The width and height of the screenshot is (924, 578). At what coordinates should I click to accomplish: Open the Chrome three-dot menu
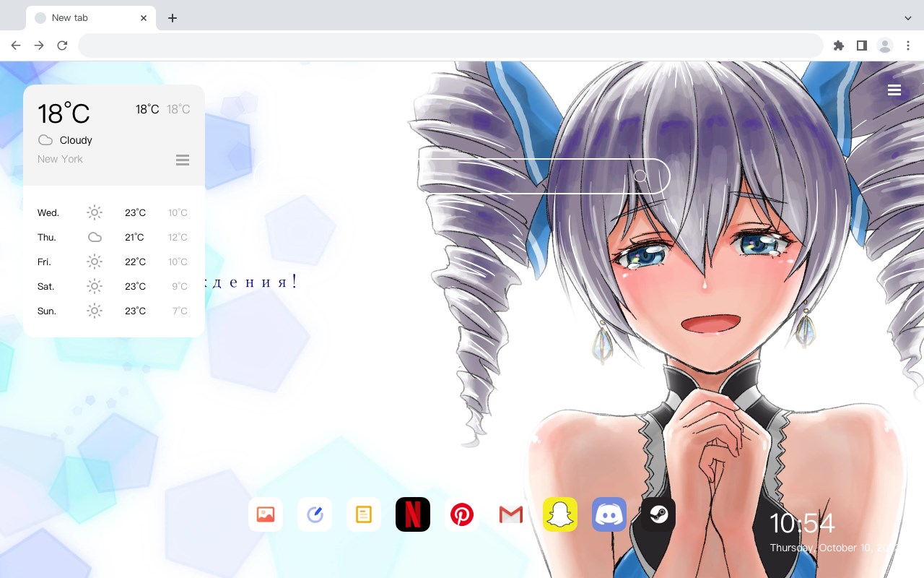coord(908,46)
